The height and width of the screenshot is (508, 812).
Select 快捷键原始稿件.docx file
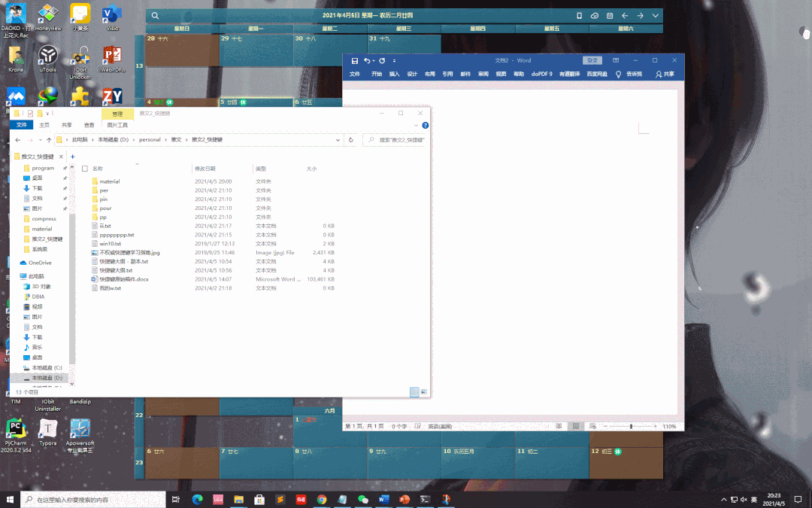[124, 279]
